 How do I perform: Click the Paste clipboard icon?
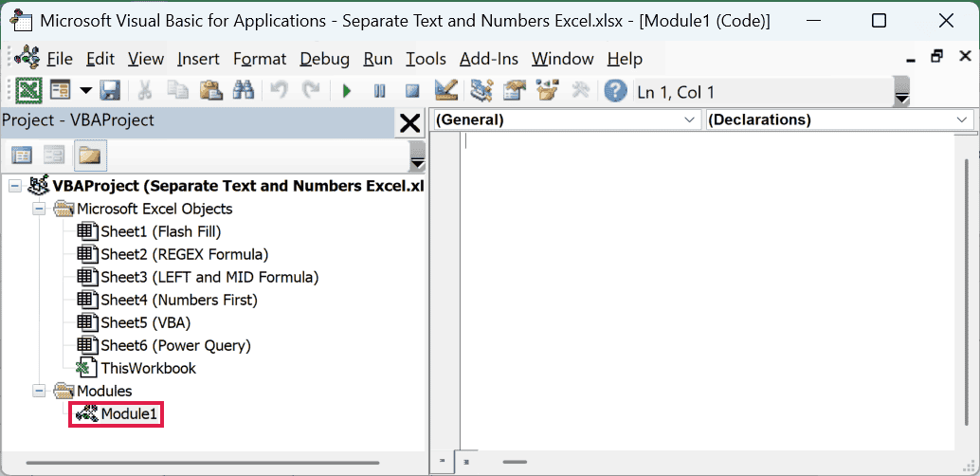[x=210, y=91]
